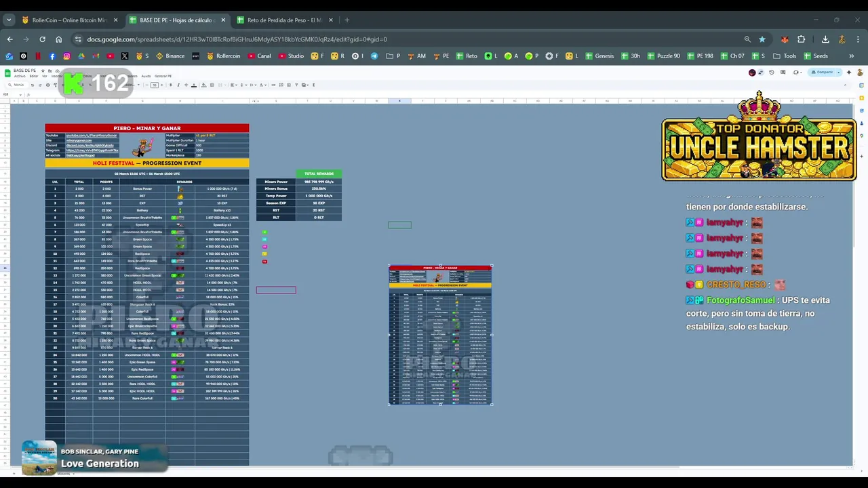This screenshot has width=868, height=488.
Task: Click the create filter icon in Sheets toolbar
Action: [296, 85]
